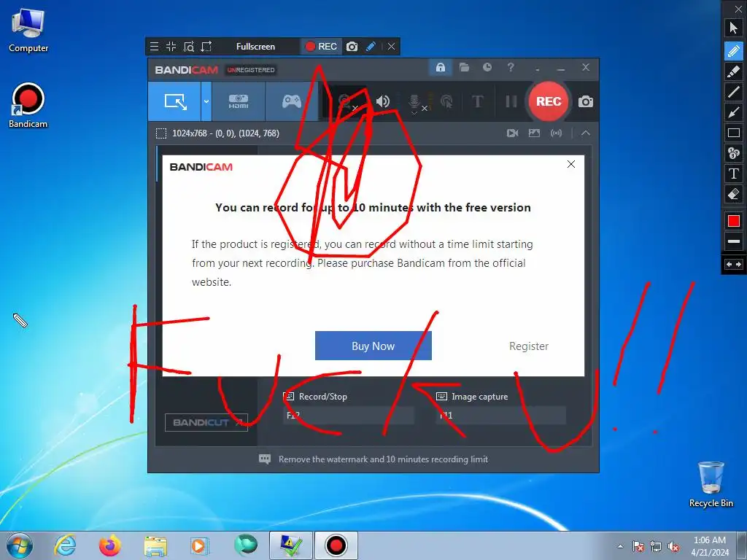Select the Pencil drawing tool
Screen dimensions: 747x560
click(x=734, y=50)
